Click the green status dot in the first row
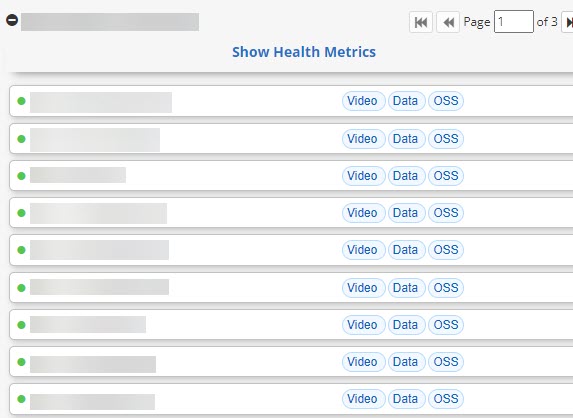The width and height of the screenshot is (573, 418). (x=22, y=101)
